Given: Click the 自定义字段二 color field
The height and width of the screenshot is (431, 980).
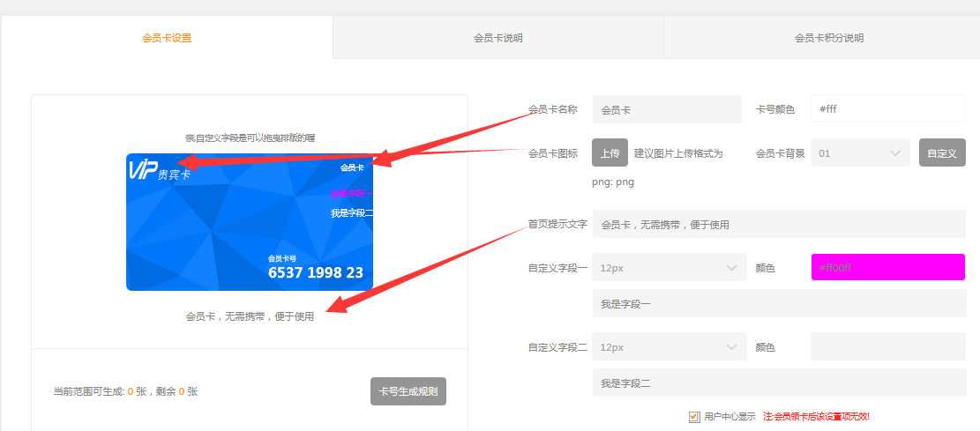Looking at the screenshot, I should point(887,346).
